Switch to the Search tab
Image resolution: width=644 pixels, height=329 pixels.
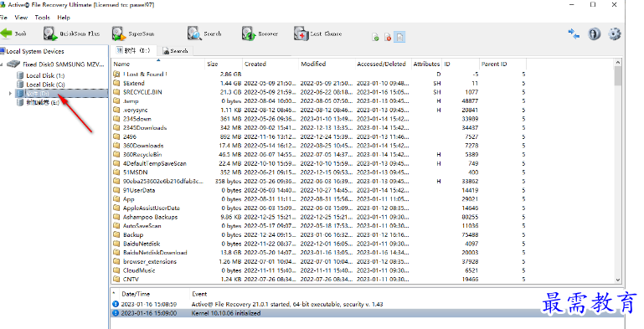pos(175,51)
